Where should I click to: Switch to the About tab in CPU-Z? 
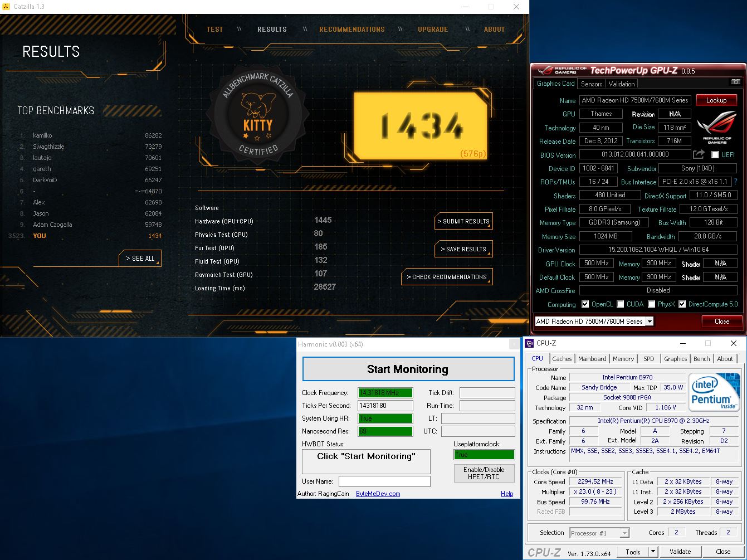[725, 359]
